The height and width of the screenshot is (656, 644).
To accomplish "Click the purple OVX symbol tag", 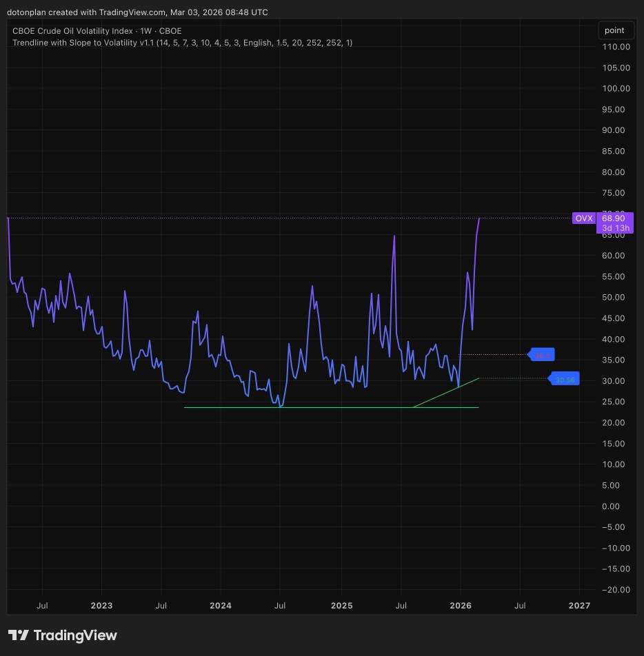I will (584, 218).
